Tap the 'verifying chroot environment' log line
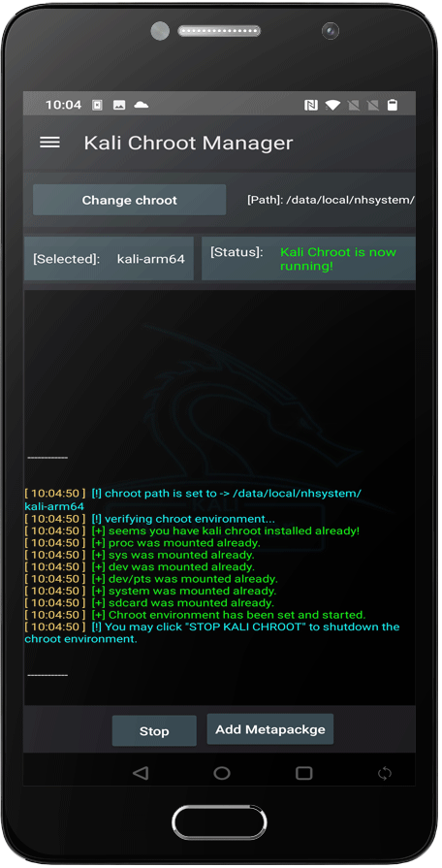Image resolution: width=442 pixels, height=868 pixels. pyautogui.click(x=189, y=519)
